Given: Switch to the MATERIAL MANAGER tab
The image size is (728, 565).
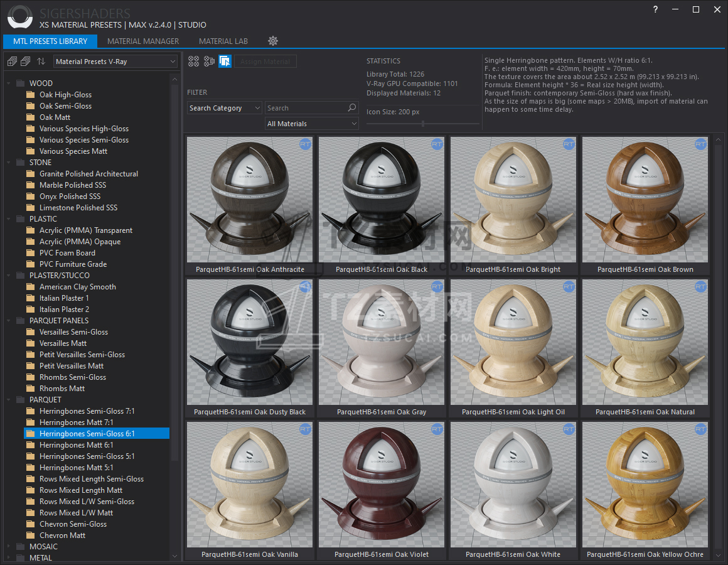Looking at the screenshot, I should point(143,41).
